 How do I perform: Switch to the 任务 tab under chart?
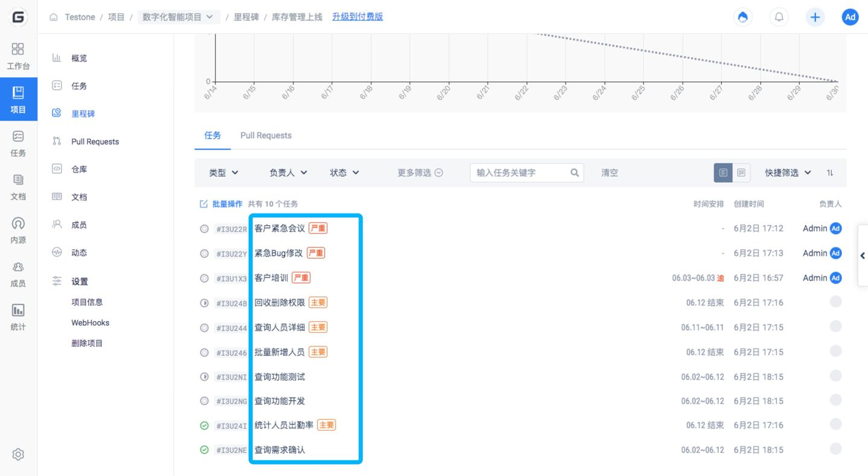click(212, 135)
